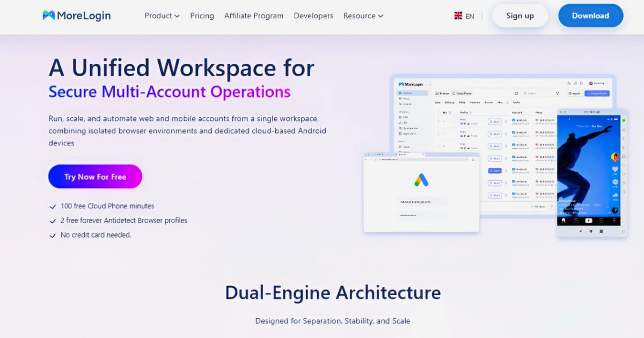The image size is (644, 338).
Task: Click checkmark beside 100 free Cloud Phone minutes
Action: 53,207
